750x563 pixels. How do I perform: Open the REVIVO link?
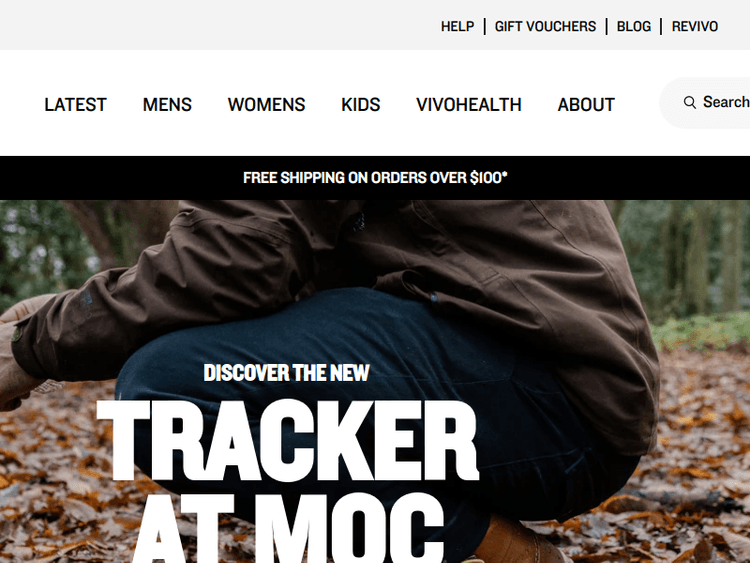coord(695,26)
